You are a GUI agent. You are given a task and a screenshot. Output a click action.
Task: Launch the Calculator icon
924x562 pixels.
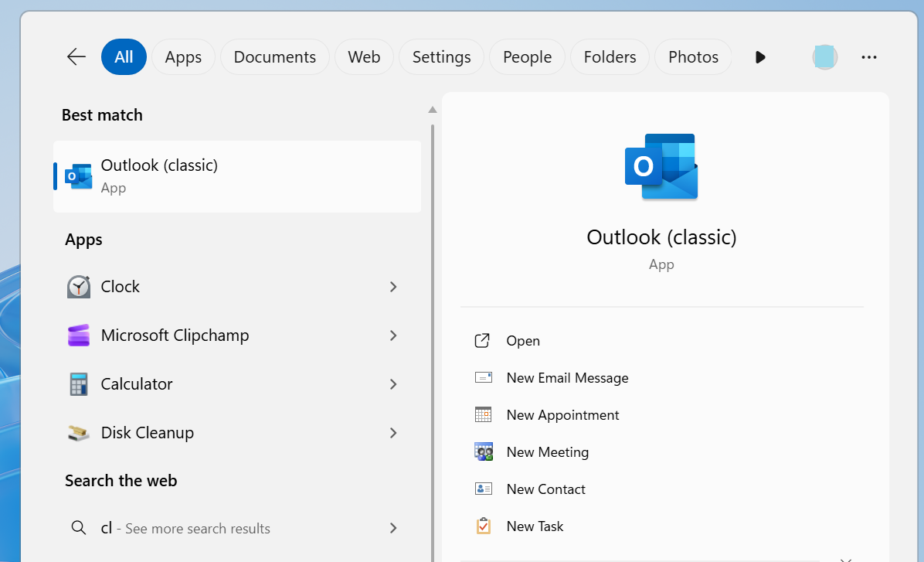tap(78, 383)
